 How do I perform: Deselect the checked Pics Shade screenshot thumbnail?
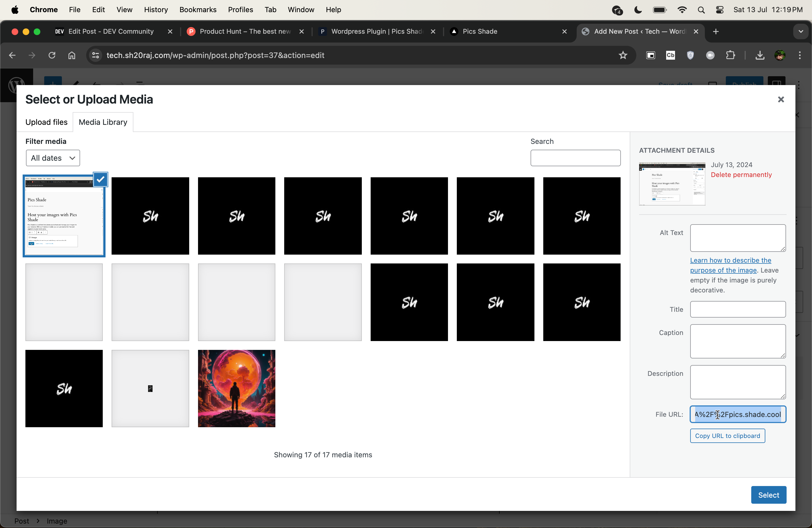(x=101, y=179)
